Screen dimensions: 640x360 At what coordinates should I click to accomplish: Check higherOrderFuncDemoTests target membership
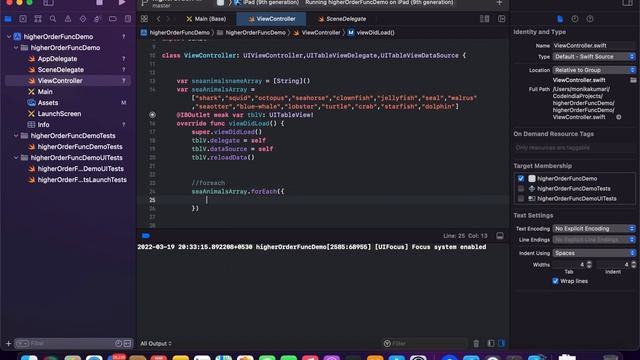[521, 189]
